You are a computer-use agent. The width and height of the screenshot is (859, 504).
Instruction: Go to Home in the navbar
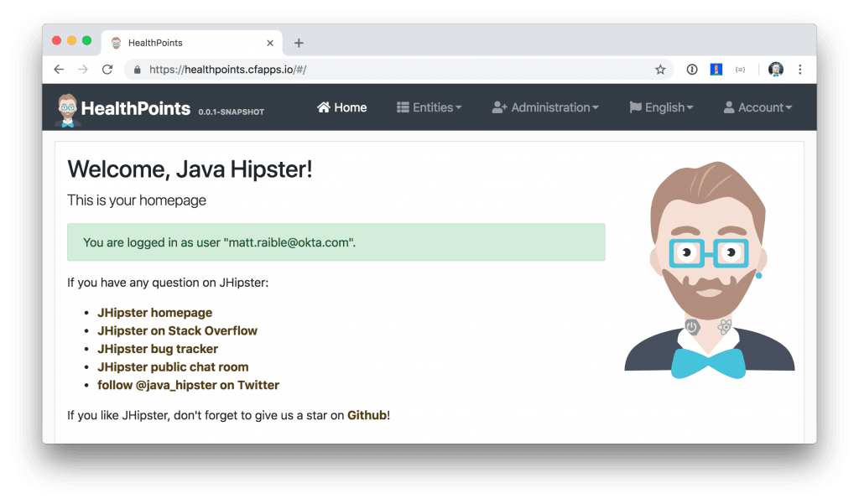342,107
